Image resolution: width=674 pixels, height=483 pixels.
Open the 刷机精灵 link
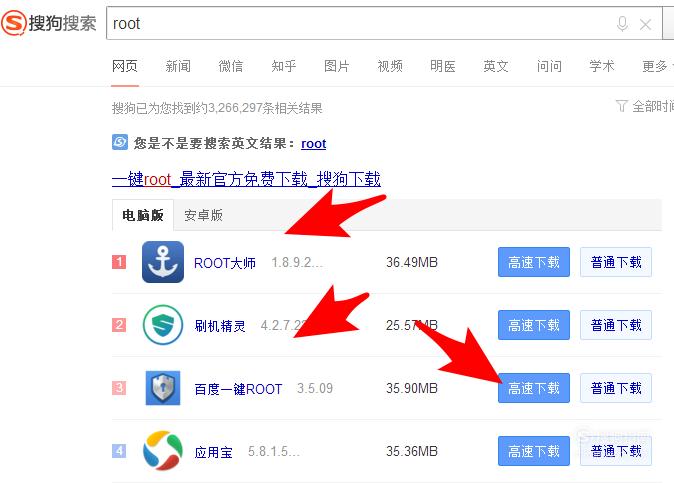pyautogui.click(x=220, y=326)
